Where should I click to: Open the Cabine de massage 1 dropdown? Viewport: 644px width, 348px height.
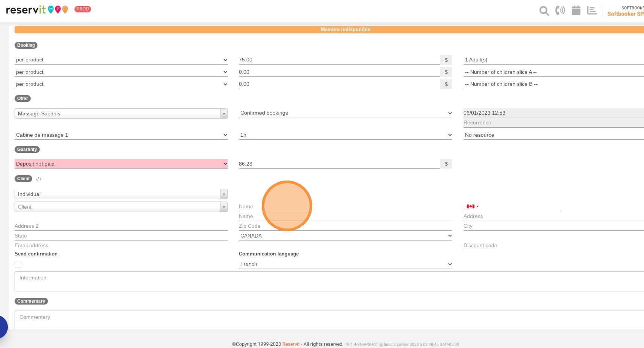coord(121,135)
